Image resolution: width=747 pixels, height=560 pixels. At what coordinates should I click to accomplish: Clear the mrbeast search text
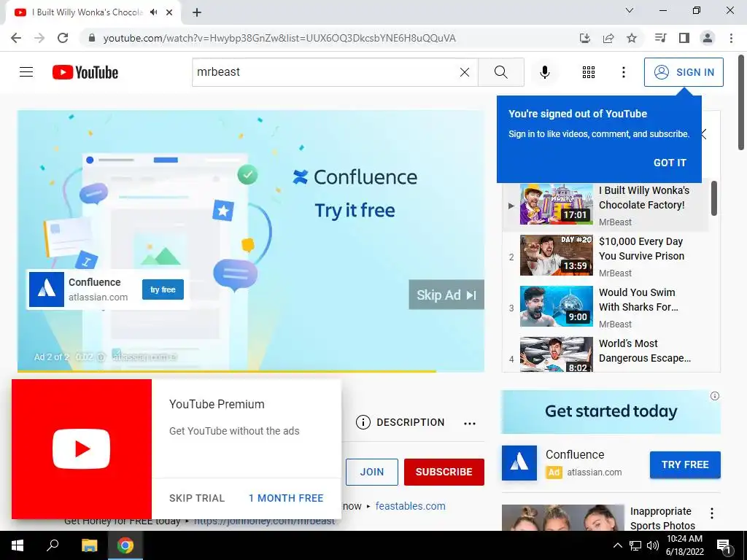tap(465, 72)
